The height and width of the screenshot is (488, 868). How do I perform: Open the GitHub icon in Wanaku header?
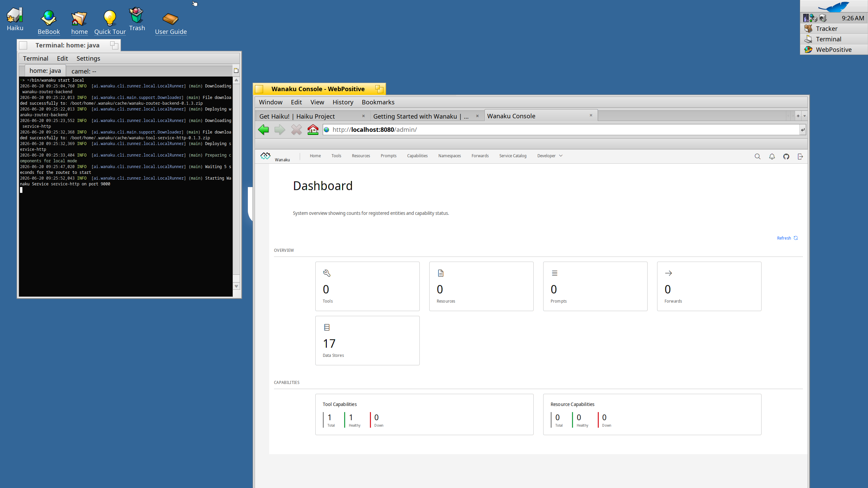tap(786, 156)
